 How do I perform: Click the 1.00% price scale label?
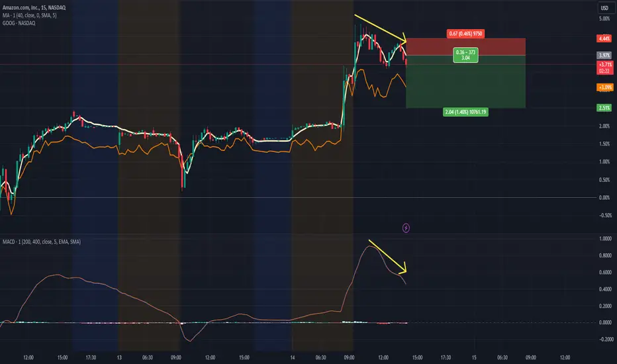(604, 161)
